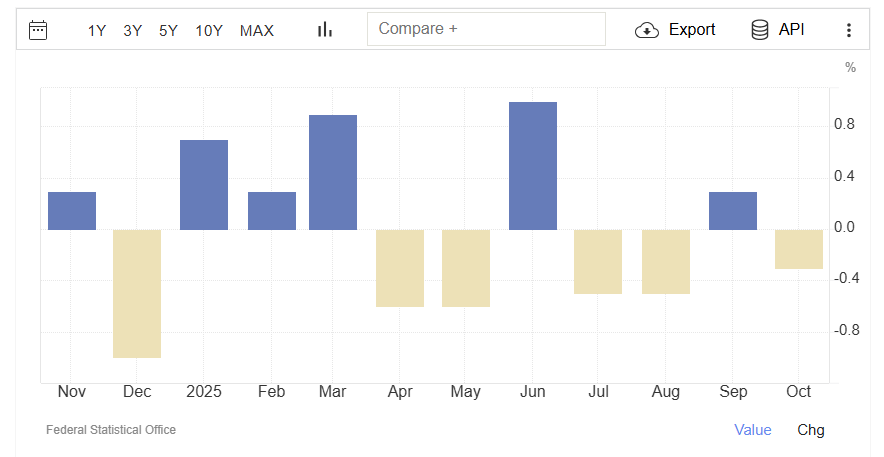
Task: Open the three-dot more options menu
Action: [x=849, y=30]
